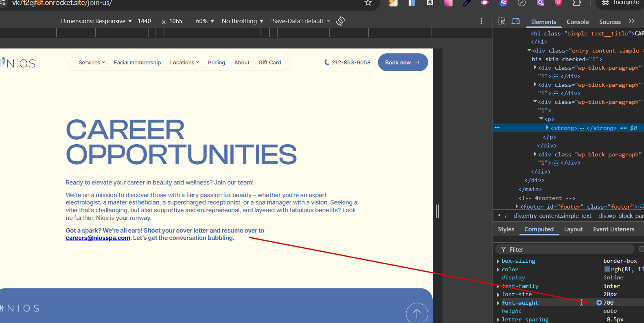Select the Computed pane tab
Screen dimensions: 644x323
coord(539,229)
